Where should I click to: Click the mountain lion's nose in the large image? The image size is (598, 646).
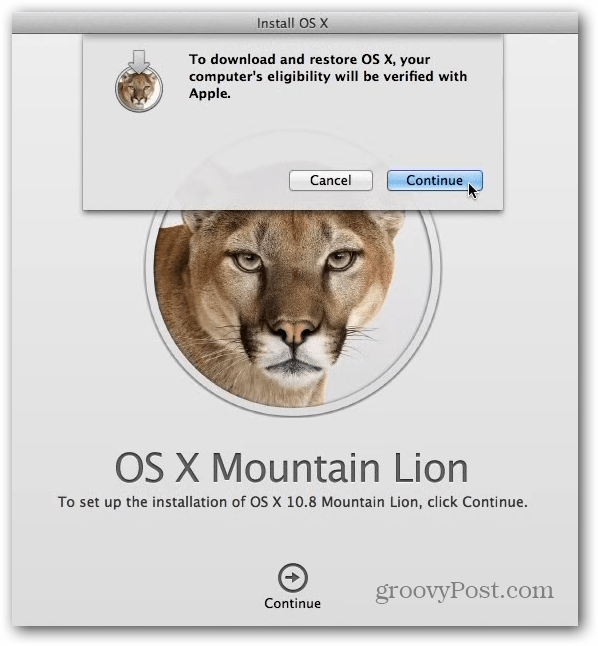(x=293, y=331)
